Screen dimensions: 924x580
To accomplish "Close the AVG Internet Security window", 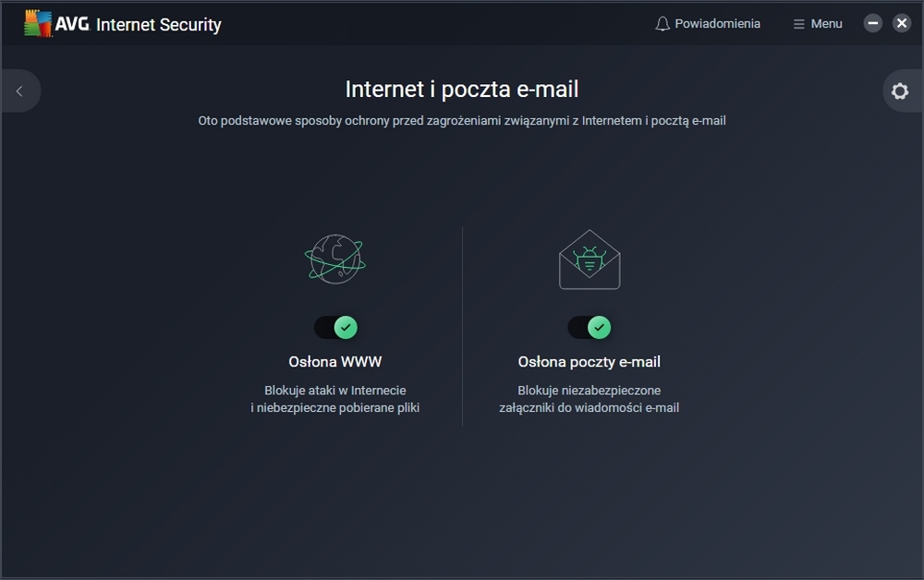I will [x=902, y=24].
